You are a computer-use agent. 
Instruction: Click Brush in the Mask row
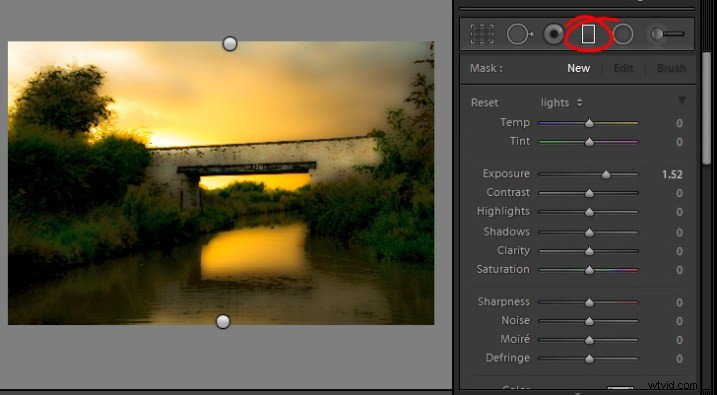pos(671,68)
